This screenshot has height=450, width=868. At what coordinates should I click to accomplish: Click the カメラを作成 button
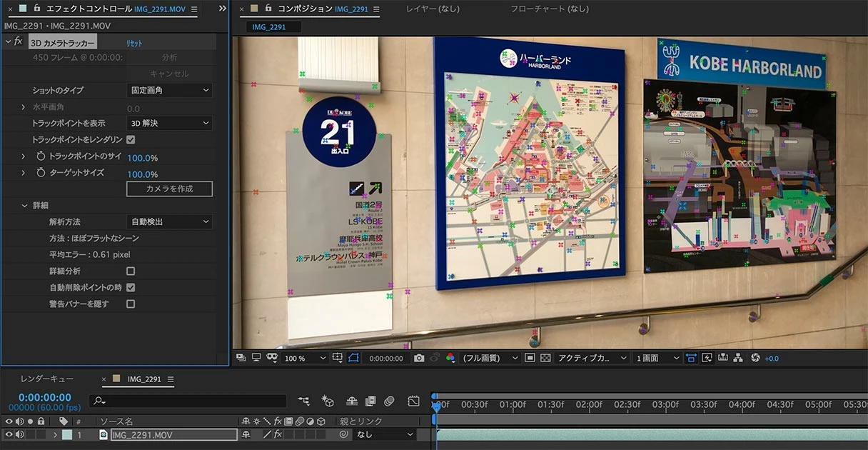pos(169,189)
